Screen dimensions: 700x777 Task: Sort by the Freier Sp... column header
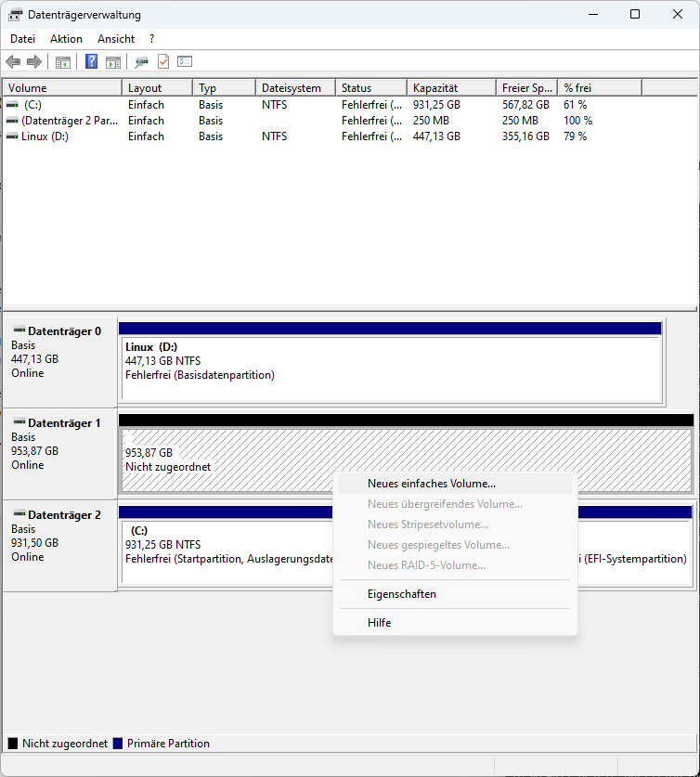(x=527, y=87)
